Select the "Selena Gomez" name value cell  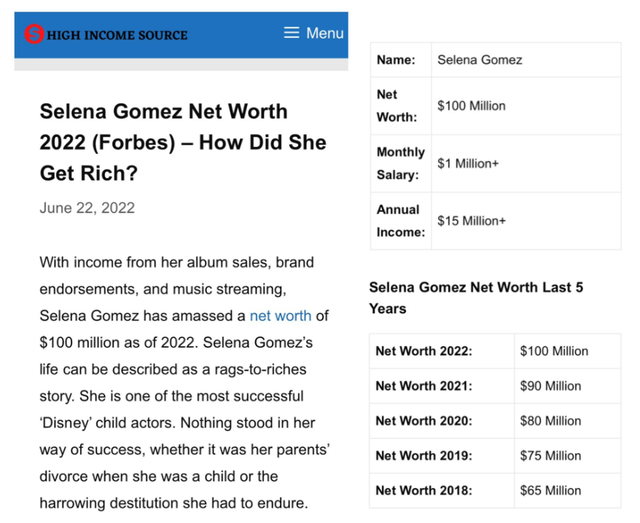[480, 60]
